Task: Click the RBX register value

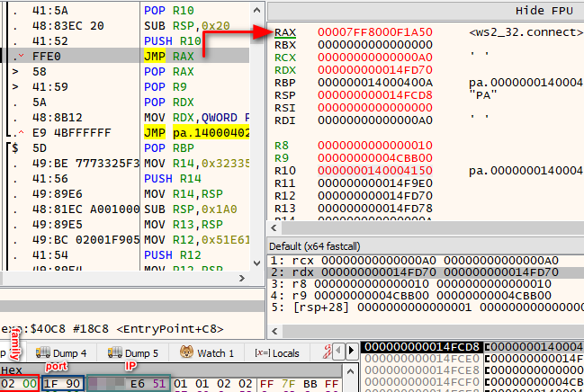Action: (x=375, y=45)
